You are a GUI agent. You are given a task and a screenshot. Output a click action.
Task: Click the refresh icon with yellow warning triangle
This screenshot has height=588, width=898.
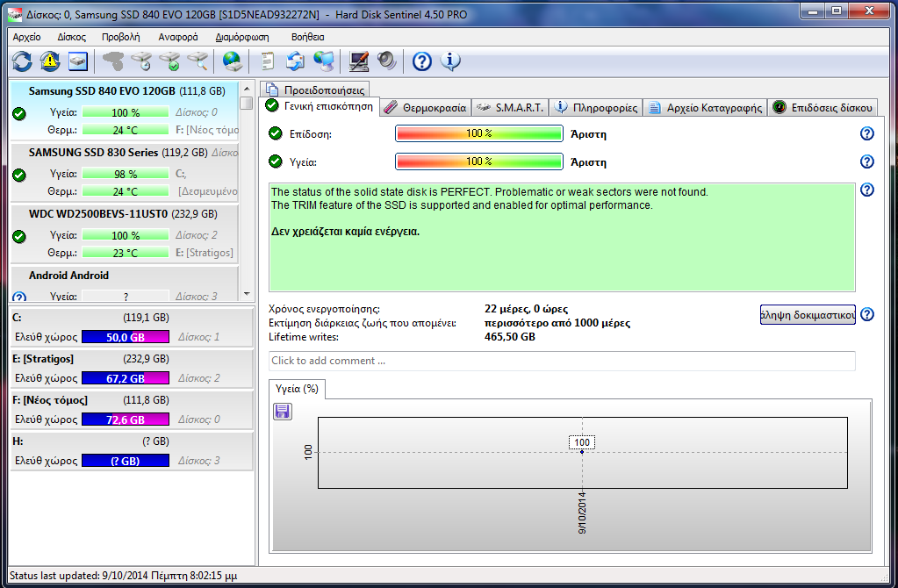[x=50, y=61]
